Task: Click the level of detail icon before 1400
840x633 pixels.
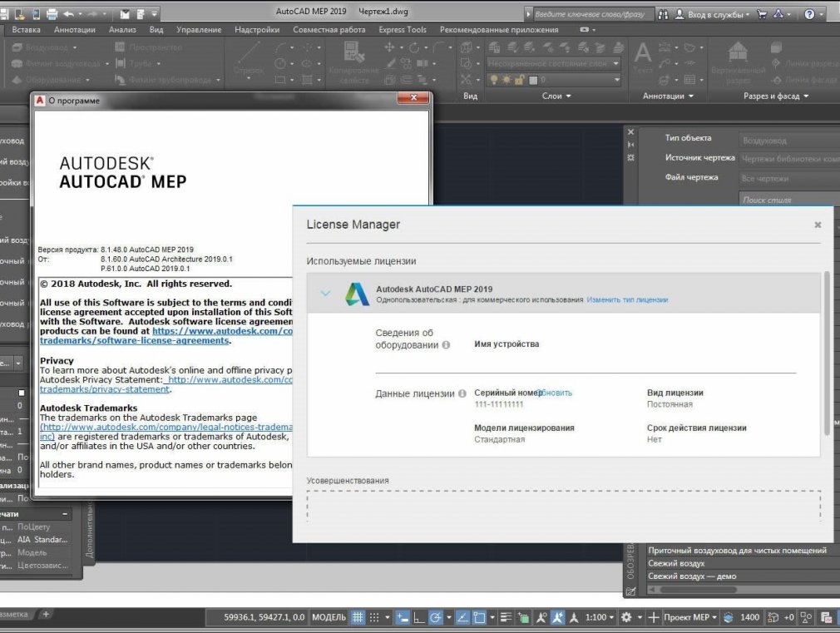Action: pyautogui.click(x=728, y=617)
